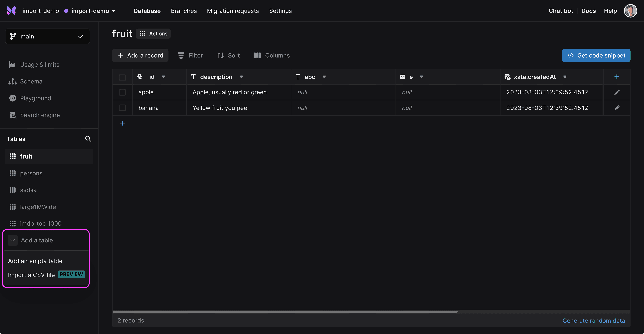Check the banana row checkbox
The height and width of the screenshot is (334, 644).
coord(122,108)
